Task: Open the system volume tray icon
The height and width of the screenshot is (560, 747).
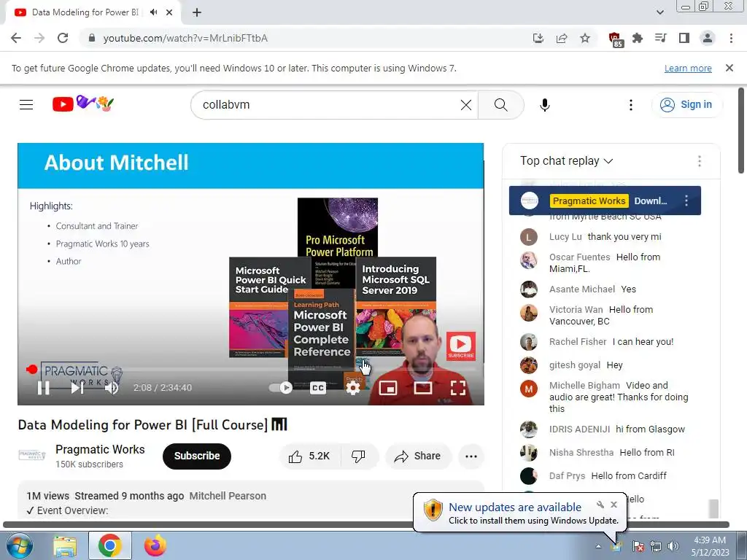Action: point(673,546)
